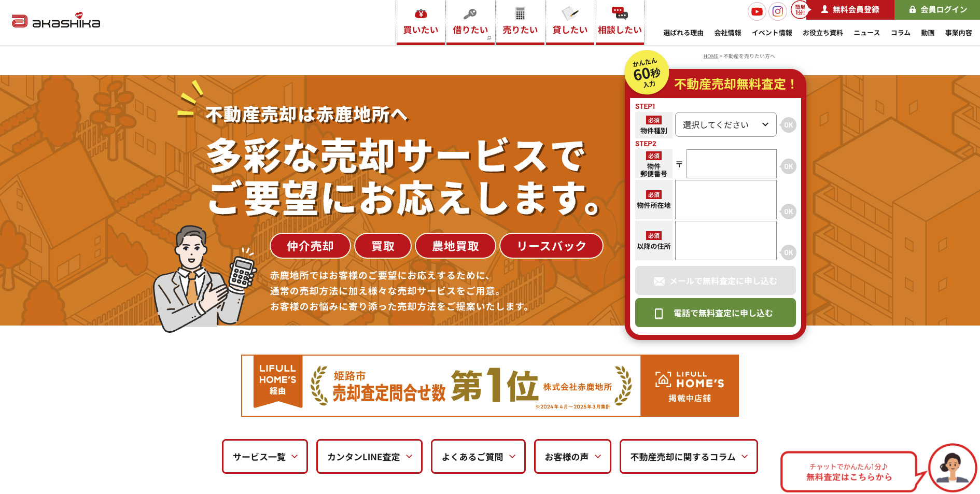The height and width of the screenshot is (494, 980).
Task: Click the 物件郵便番号 postal code input field
Action: pos(731,164)
